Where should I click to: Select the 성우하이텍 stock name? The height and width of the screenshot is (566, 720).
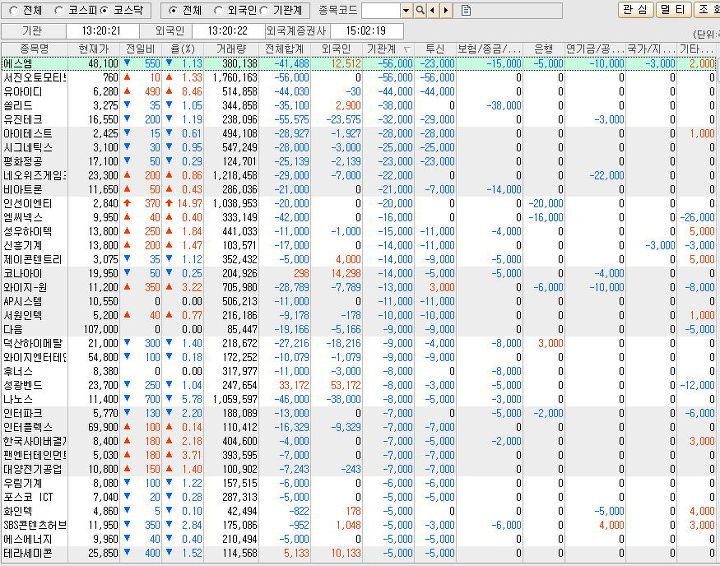tap(28, 231)
